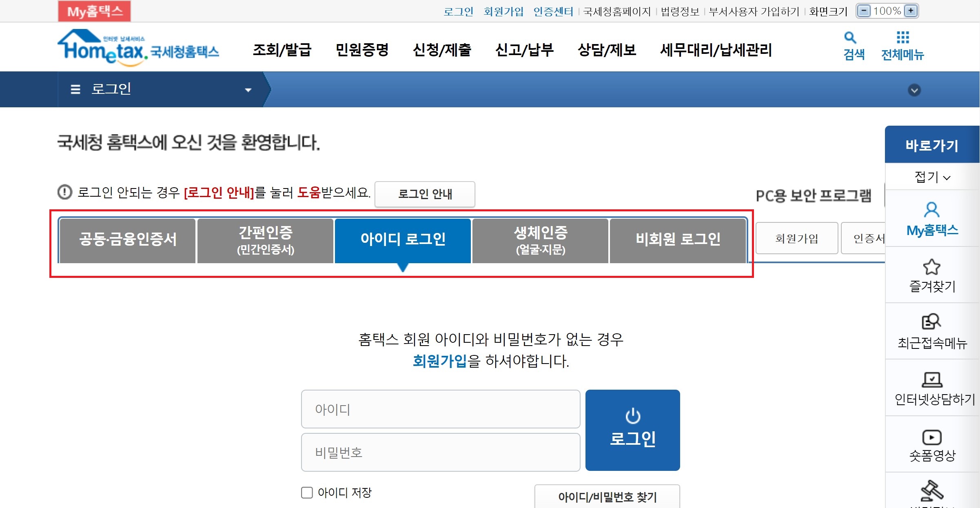
Task: Expand the 로그인 breadcrumb dropdown arrow
Action: coord(249,89)
